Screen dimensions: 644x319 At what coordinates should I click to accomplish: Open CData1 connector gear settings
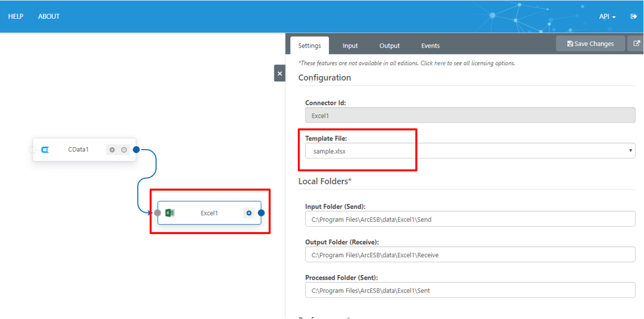(112, 150)
